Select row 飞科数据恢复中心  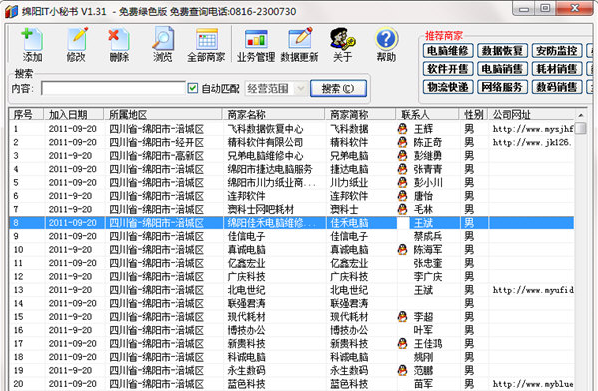tap(291, 129)
